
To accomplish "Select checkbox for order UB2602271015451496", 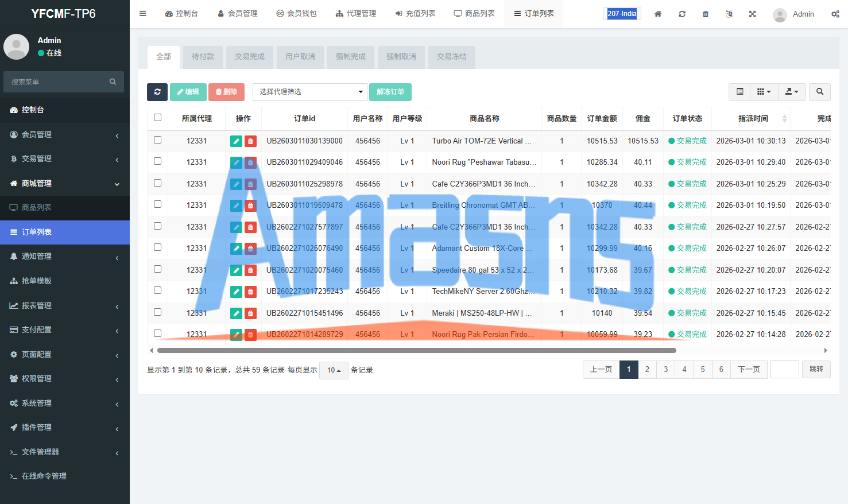I will [x=158, y=312].
